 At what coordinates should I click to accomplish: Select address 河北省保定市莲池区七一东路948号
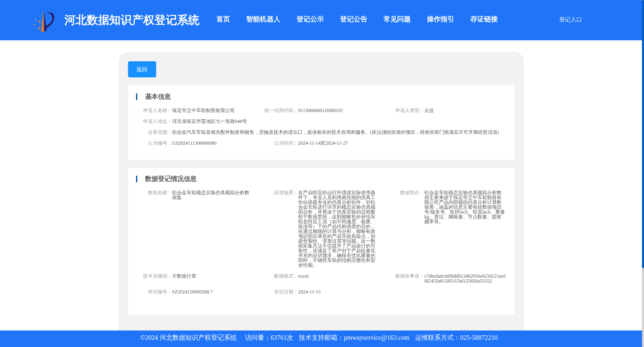tap(209, 121)
